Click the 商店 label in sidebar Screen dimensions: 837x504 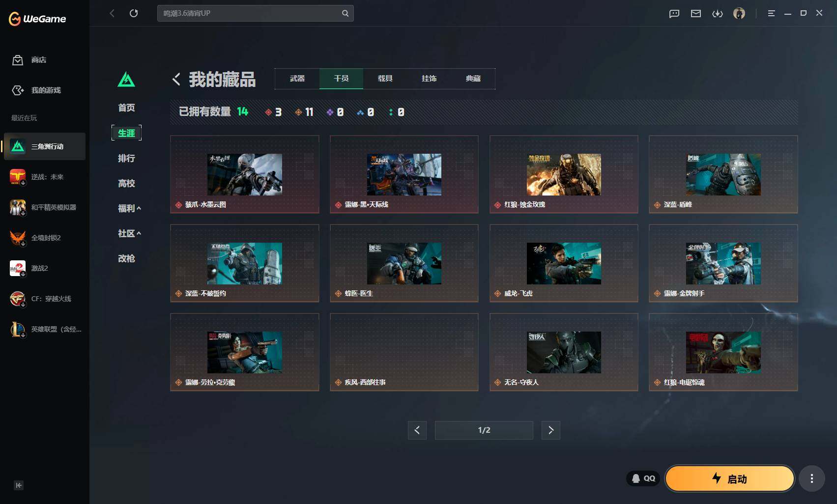(39, 60)
